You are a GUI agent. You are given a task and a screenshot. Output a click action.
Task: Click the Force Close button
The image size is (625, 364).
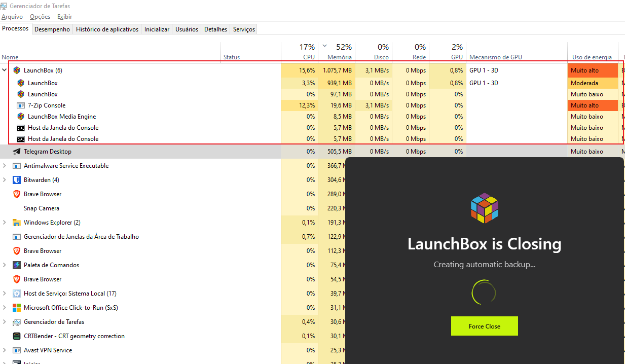(485, 326)
